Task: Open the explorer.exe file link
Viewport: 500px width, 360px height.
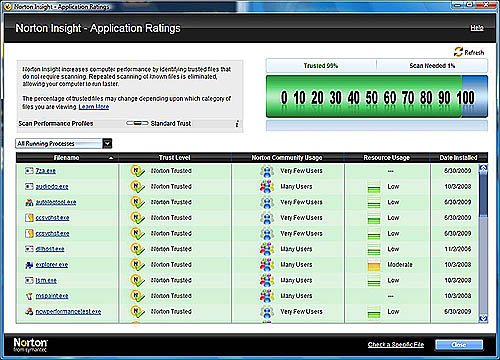Action: click(x=52, y=265)
